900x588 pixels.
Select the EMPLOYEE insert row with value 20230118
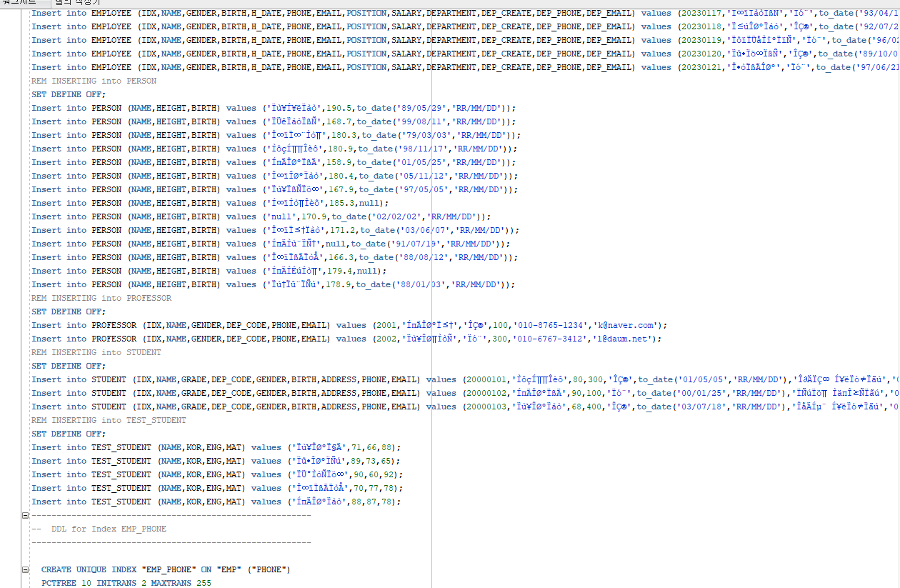[x=465, y=26]
